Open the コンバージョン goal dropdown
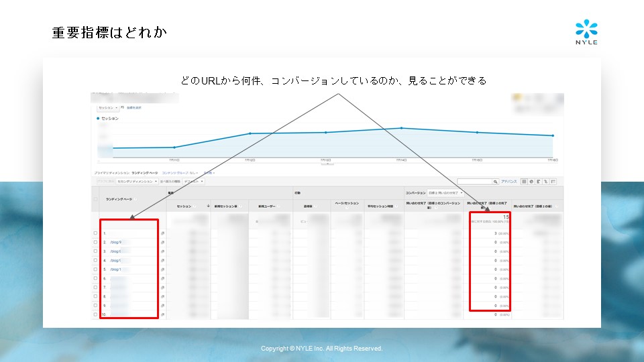This screenshot has width=644, height=362. [x=445, y=192]
